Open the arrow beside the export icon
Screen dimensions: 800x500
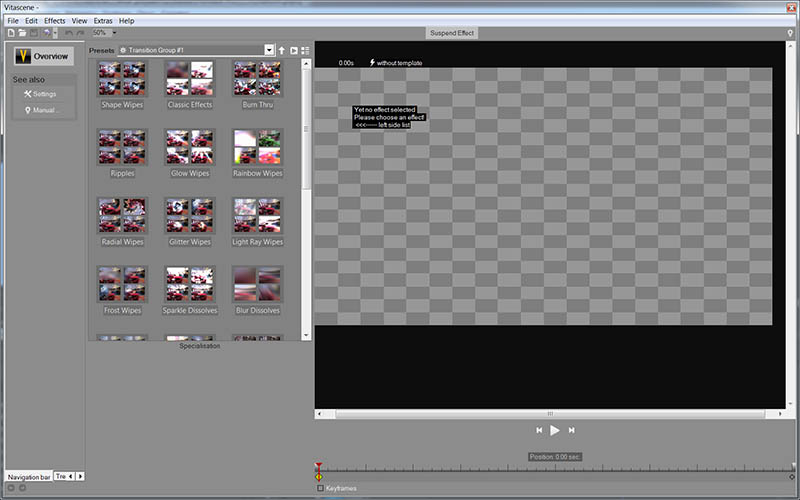coord(55,33)
